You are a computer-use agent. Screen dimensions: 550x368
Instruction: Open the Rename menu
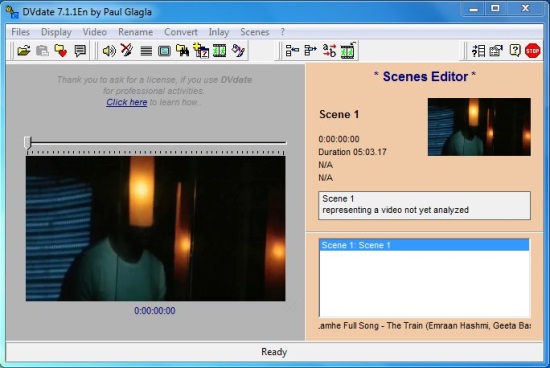pos(135,32)
